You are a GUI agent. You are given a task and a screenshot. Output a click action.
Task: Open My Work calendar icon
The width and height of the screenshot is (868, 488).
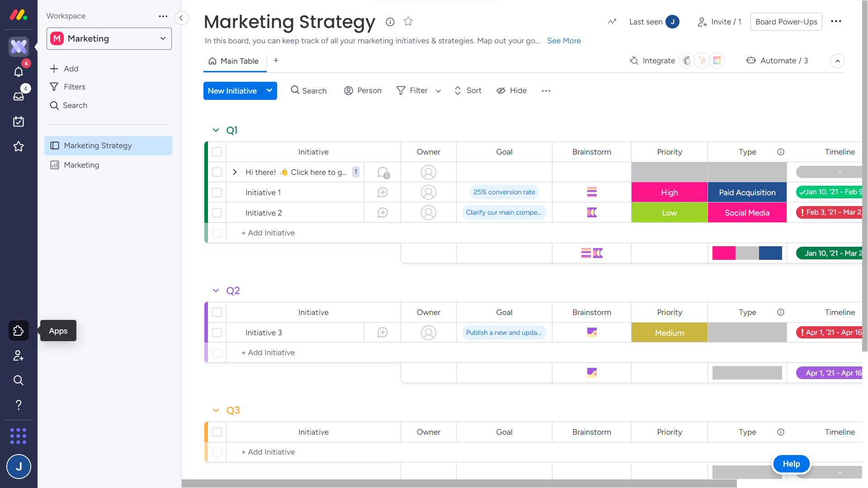click(x=19, y=122)
